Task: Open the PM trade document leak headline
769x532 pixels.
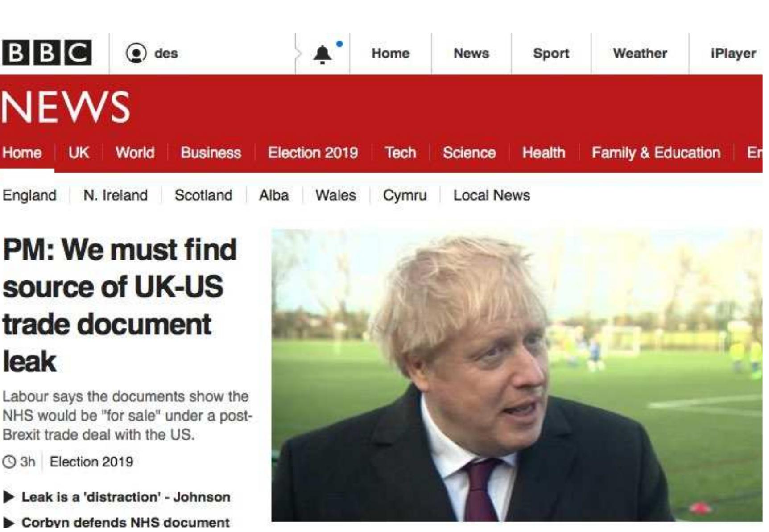Action: [x=120, y=305]
